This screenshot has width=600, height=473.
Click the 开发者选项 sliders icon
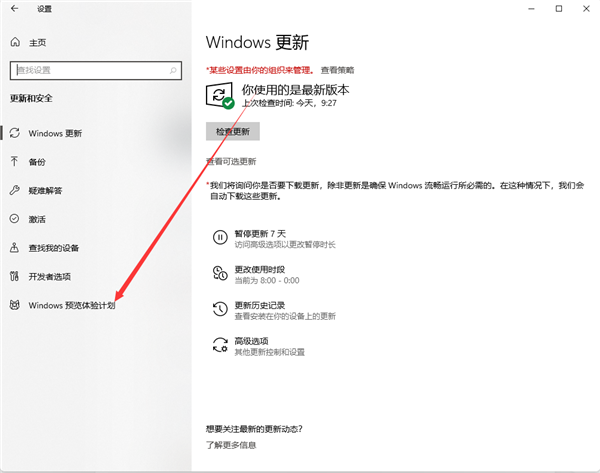(x=15, y=276)
